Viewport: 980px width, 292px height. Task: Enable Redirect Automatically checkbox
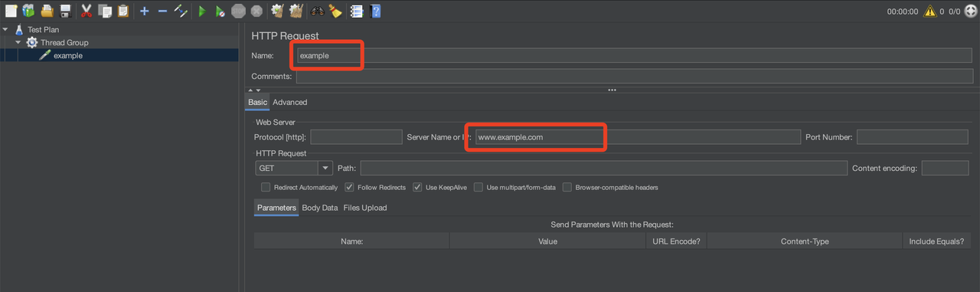(266, 187)
